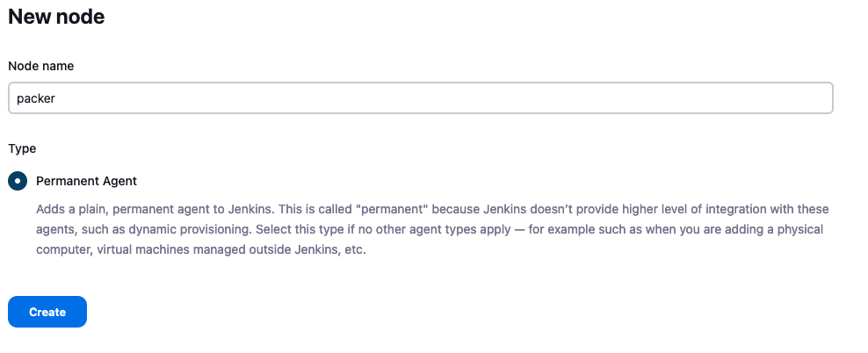Click the right end of the name field

[817, 98]
